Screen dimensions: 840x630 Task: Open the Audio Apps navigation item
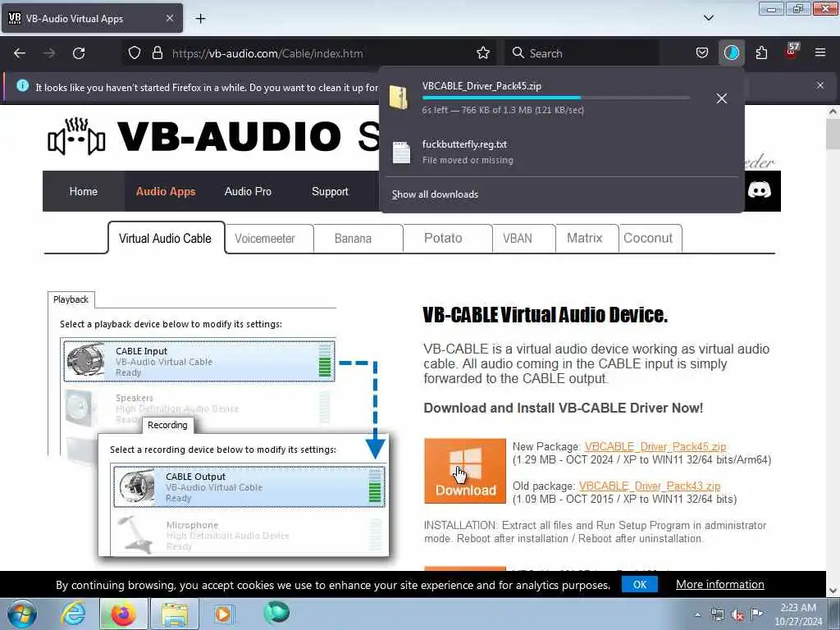coord(166,191)
